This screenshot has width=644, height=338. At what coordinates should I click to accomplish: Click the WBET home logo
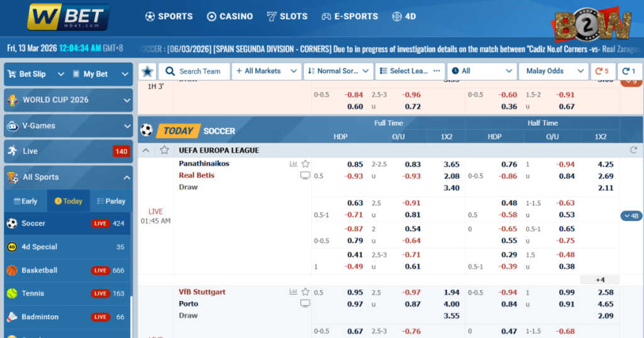[69, 17]
